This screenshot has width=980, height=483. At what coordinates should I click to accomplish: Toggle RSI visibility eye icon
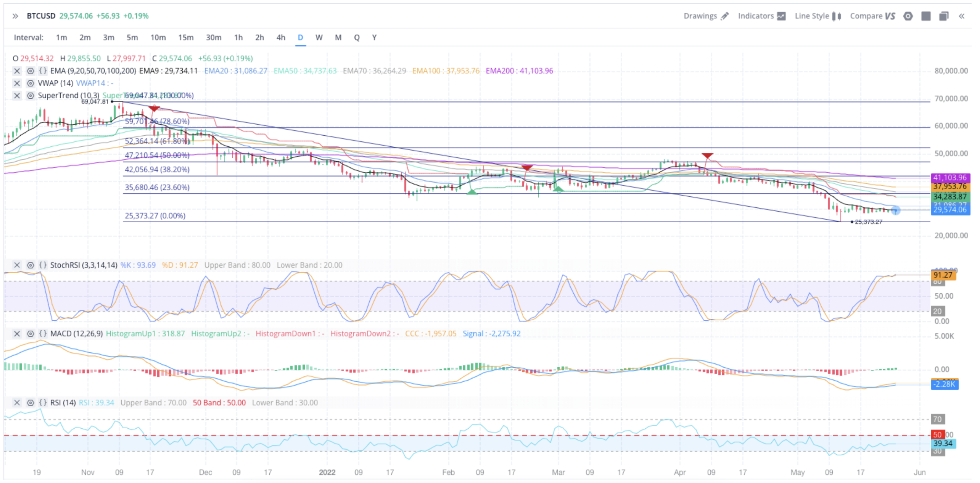pyautogui.click(x=31, y=403)
